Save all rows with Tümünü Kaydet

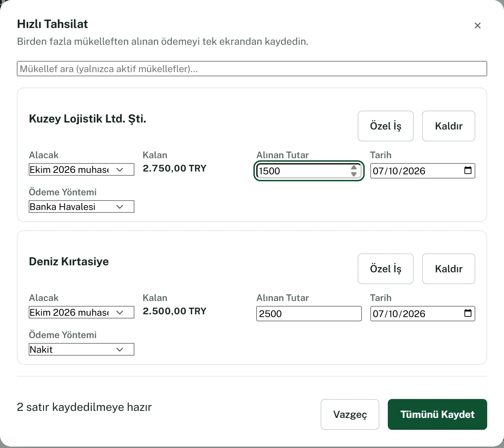coord(437,414)
